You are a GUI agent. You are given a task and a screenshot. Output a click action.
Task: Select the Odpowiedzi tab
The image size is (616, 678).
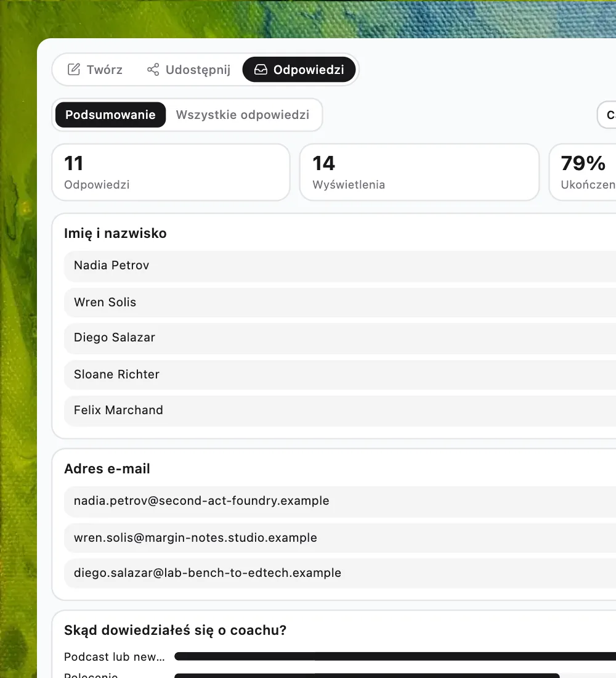(x=299, y=70)
